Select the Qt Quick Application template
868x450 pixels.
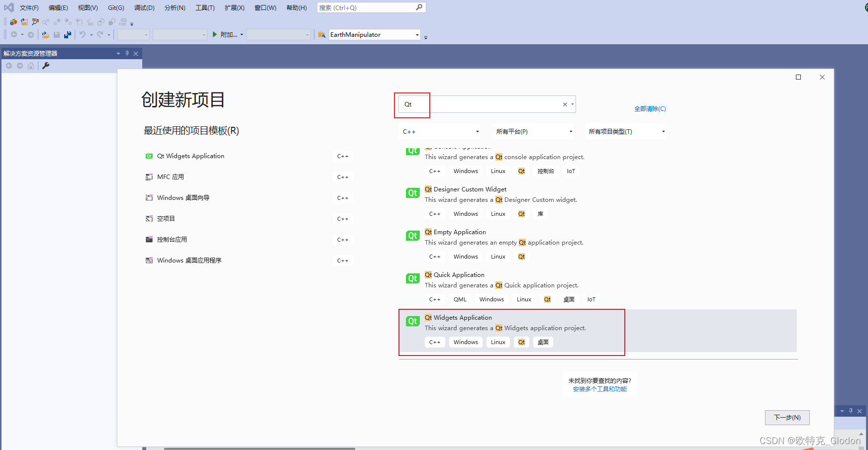click(598, 288)
